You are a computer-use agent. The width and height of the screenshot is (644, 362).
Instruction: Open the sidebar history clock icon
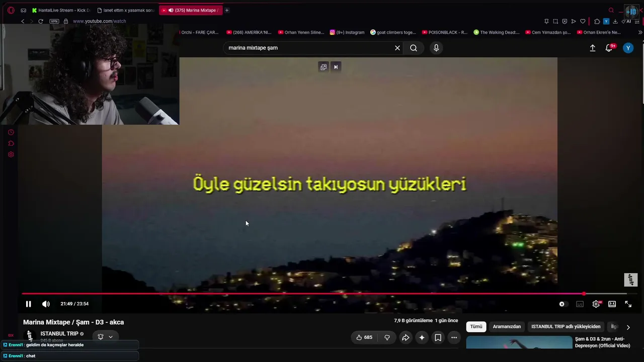(11, 132)
